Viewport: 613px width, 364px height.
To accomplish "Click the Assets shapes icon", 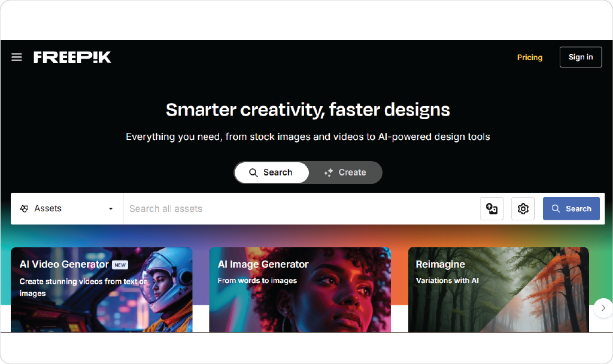I will (24, 209).
